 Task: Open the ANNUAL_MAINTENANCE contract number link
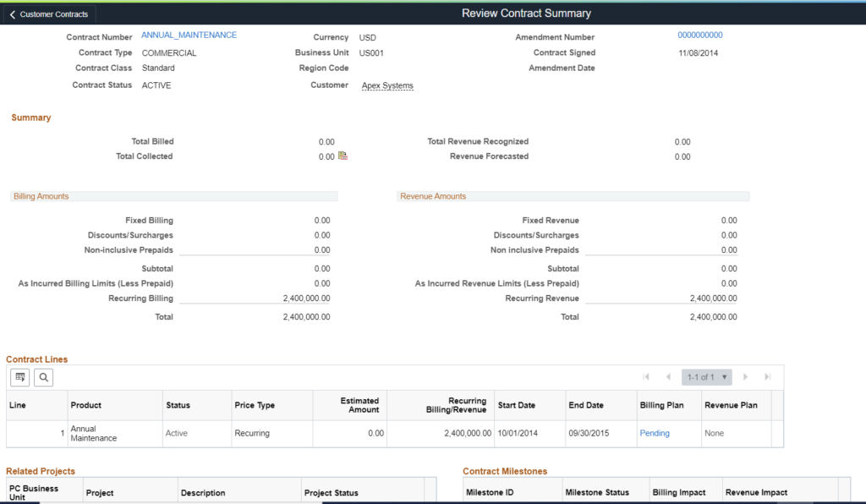(x=189, y=36)
